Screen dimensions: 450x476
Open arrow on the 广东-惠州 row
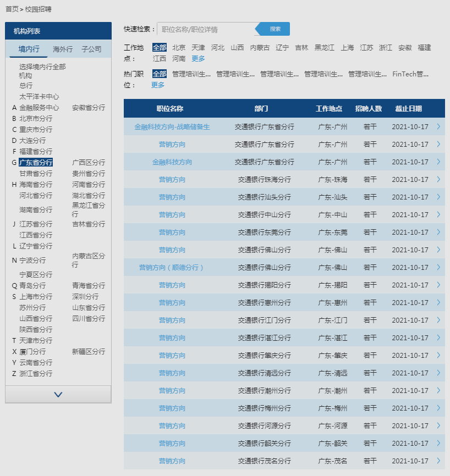(x=438, y=303)
